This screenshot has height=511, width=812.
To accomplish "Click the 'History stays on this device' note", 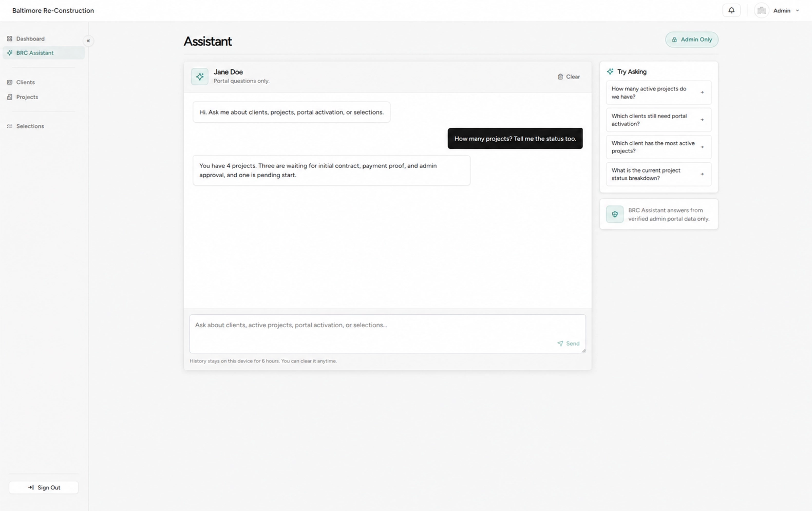I will click(x=263, y=361).
